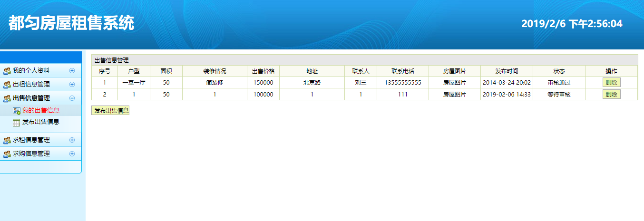This screenshot has height=221, width=644.
Task: Expand the 我的个人资料 section with plus icon
Action: (x=72, y=71)
